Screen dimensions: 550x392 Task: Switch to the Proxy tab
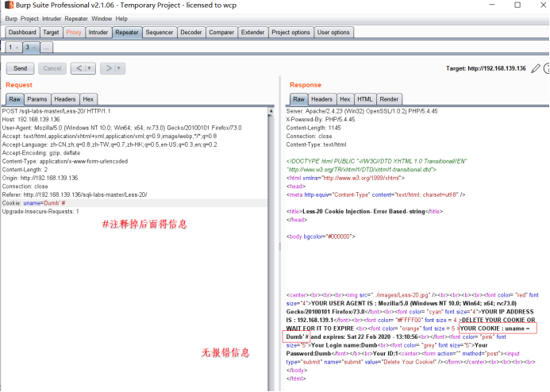(x=74, y=33)
